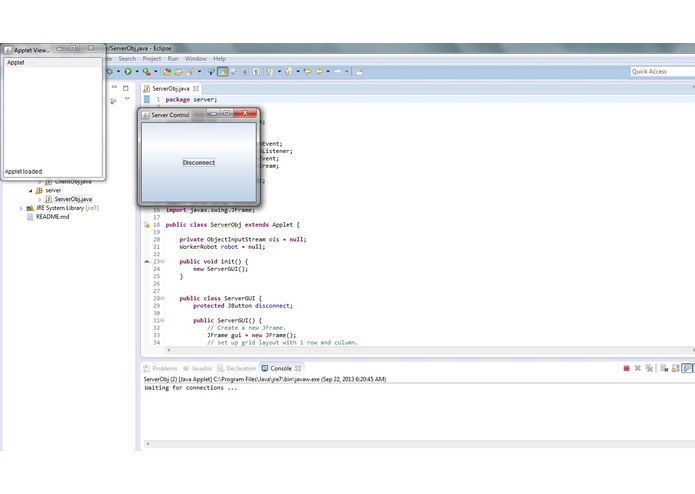Screen dimensions: 695x494
Task: Close the Console view tab
Action: pyautogui.click(x=298, y=368)
